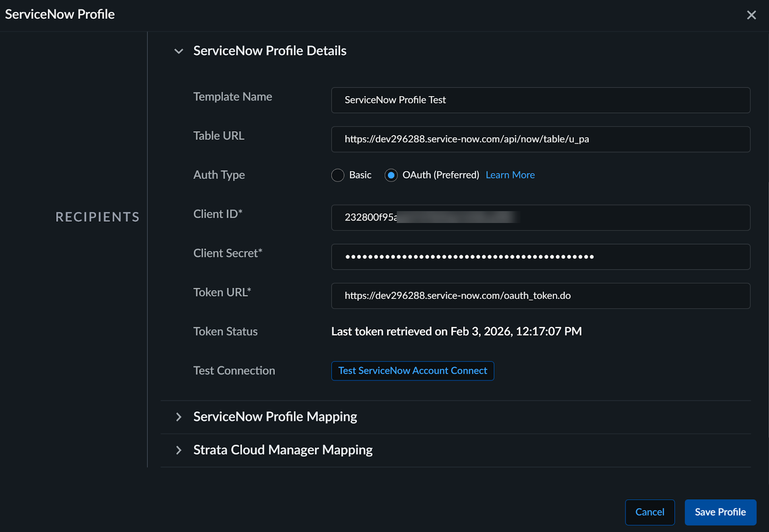The height and width of the screenshot is (532, 769).
Task: Close the ServiceNow Profile dialog
Action: (x=751, y=15)
